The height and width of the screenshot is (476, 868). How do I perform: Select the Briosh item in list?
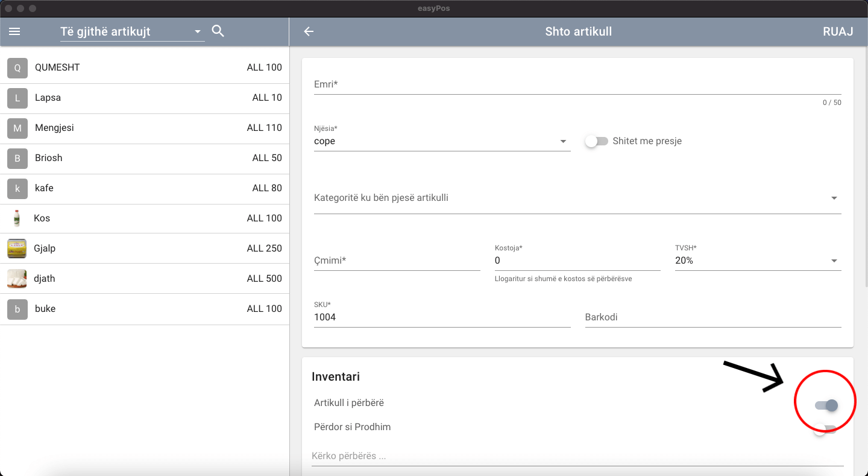point(145,158)
